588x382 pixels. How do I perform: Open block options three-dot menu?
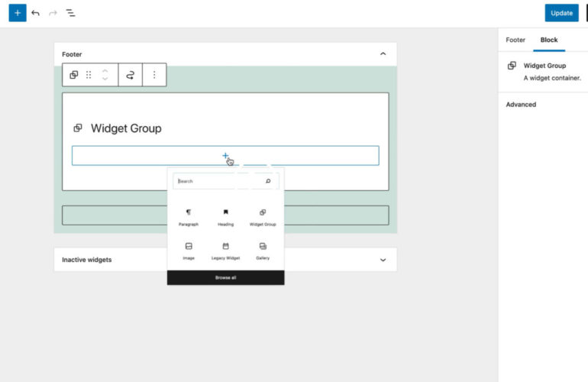click(x=154, y=75)
